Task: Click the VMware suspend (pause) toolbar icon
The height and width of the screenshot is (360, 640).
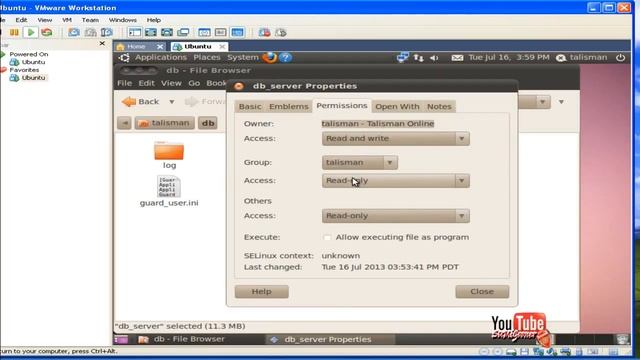Action: tap(14, 32)
